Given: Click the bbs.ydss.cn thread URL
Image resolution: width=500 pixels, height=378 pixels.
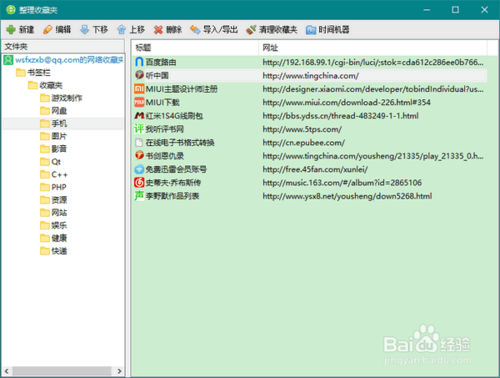Looking at the screenshot, I should point(340,116).
